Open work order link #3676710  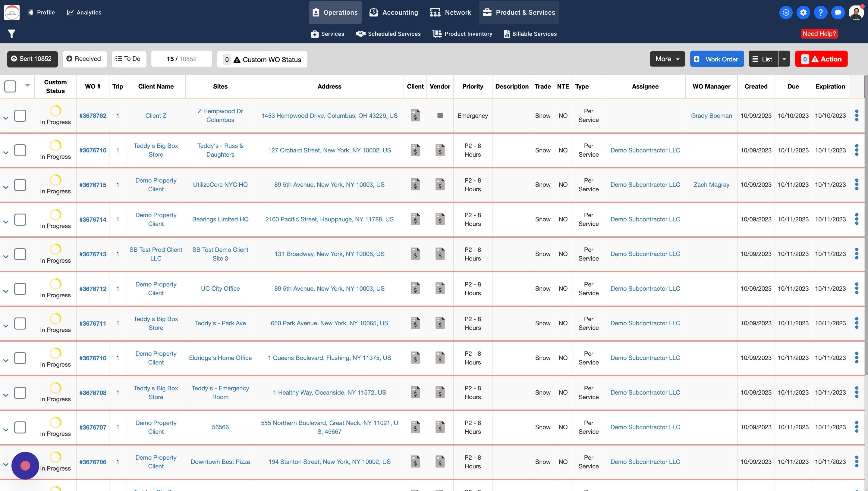[x=93, y=358]
